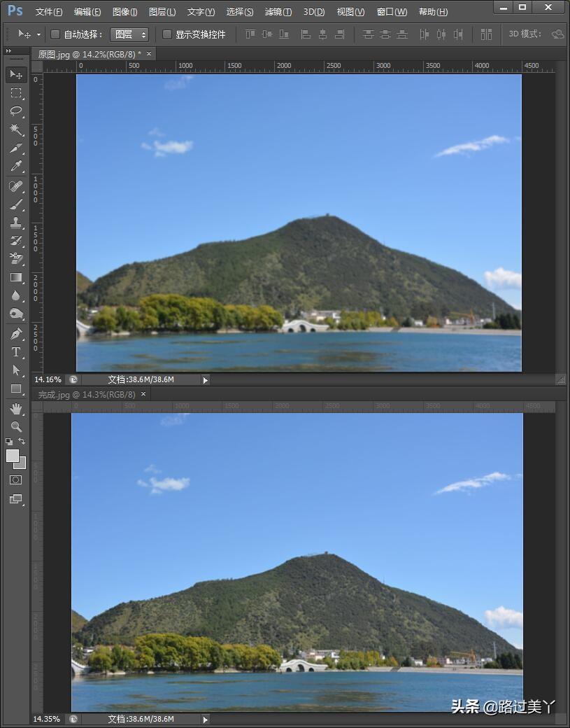Image resolution: width=570 pixels, height=728 pixels.
Task: Swap foreground and background colors
Action: 22,440
